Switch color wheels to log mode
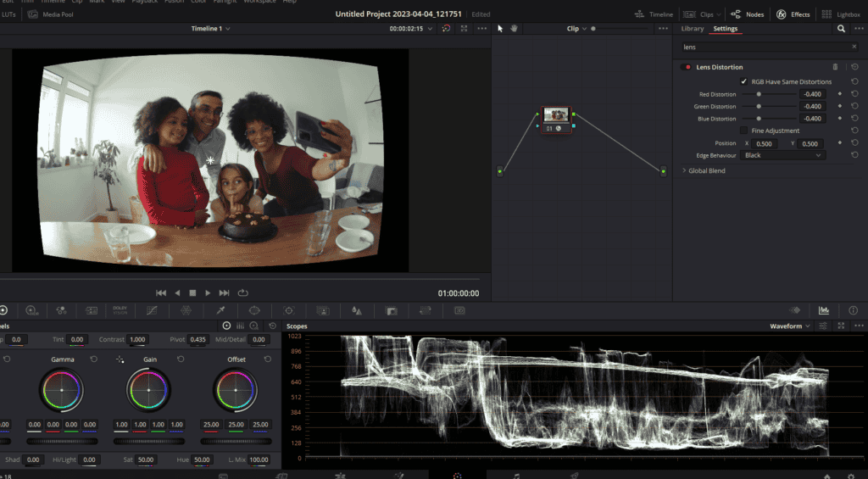868x479 pixels. 254,326
